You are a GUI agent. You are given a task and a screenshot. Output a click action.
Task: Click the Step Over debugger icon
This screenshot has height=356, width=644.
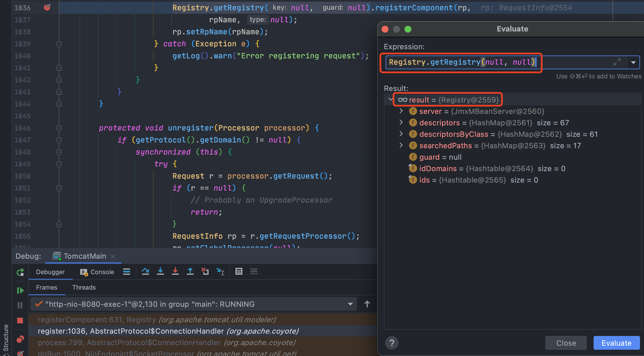pos(145,271)
